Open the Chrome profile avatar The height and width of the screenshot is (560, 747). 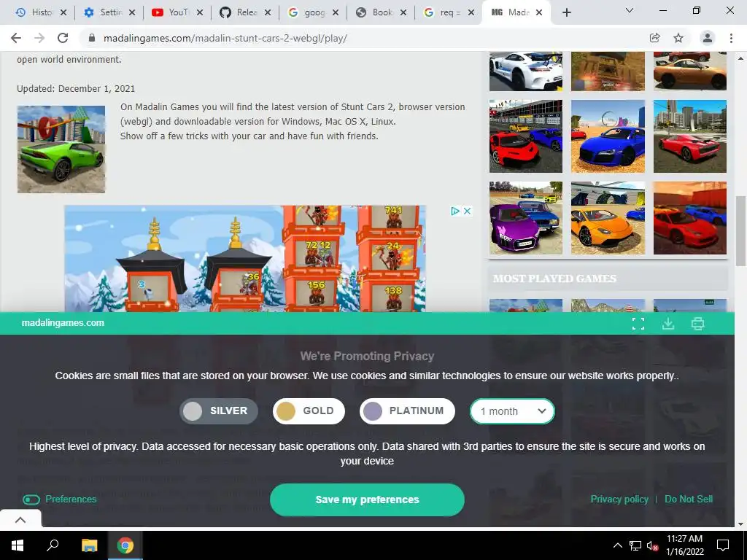(x=708, y=38)
